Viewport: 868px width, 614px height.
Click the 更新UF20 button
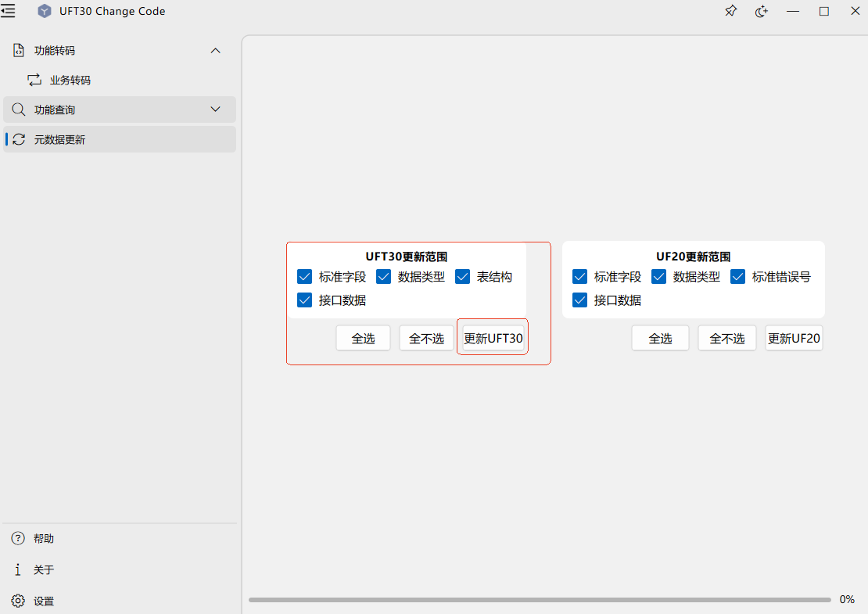click(794, 338)
